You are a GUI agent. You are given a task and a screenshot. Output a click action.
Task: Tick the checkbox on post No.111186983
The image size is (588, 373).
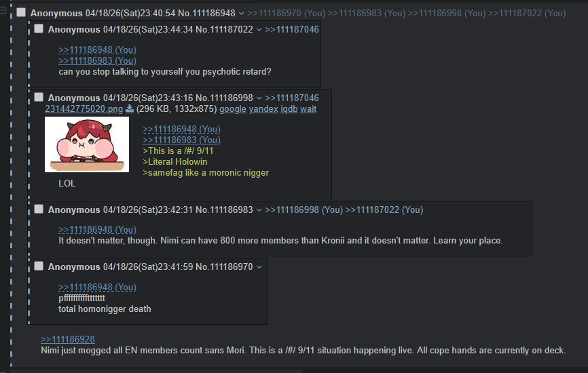(x=39, y=209)
